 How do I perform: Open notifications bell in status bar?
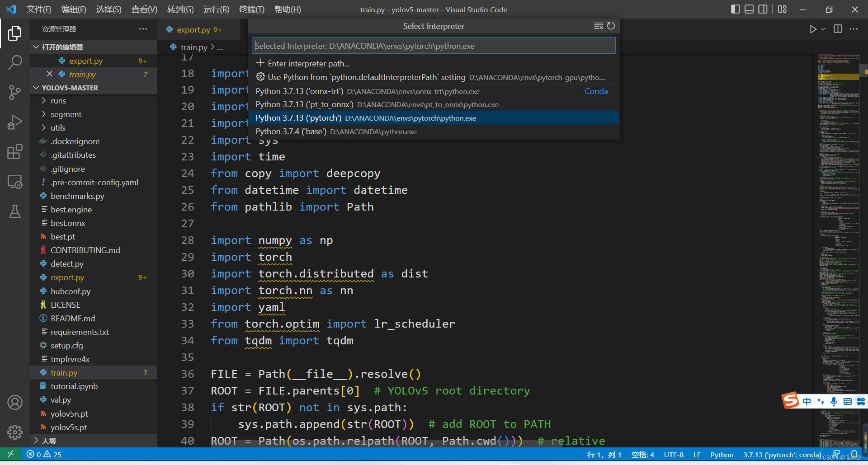(x=854, y=454)
